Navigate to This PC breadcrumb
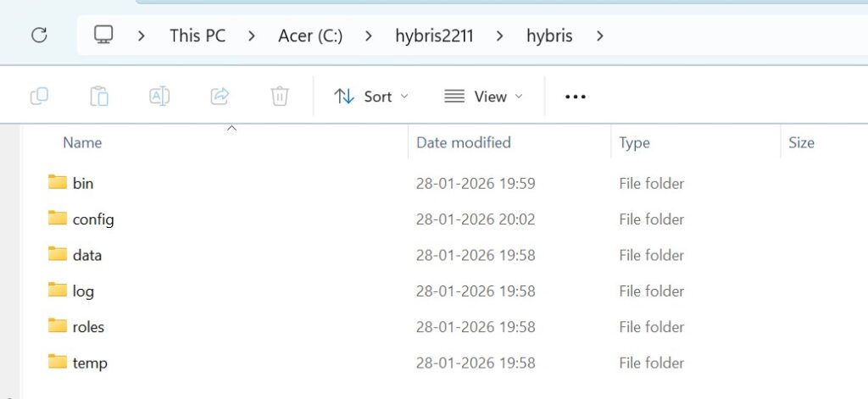Viewport: 868px width, 399px height. coord(198,36)
